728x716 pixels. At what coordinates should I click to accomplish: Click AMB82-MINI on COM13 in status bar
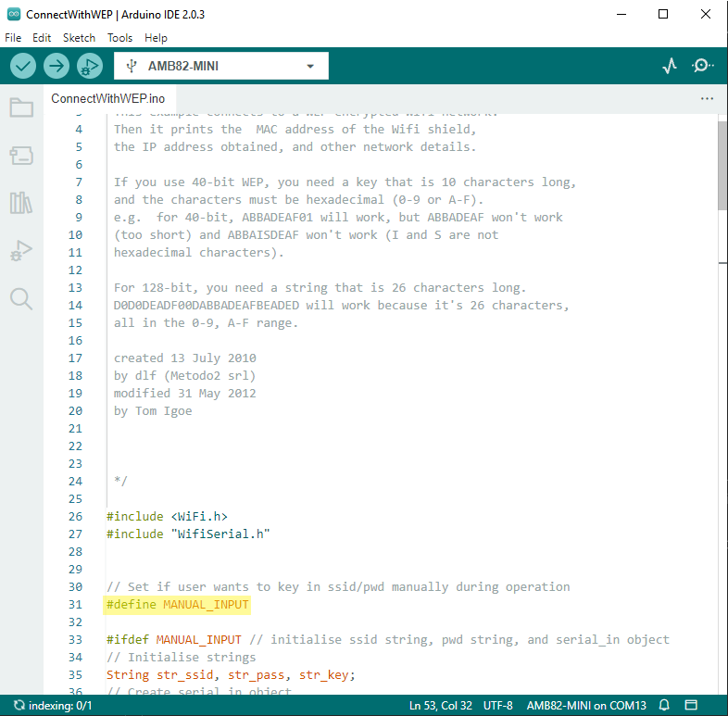click(x=586, y=705)
